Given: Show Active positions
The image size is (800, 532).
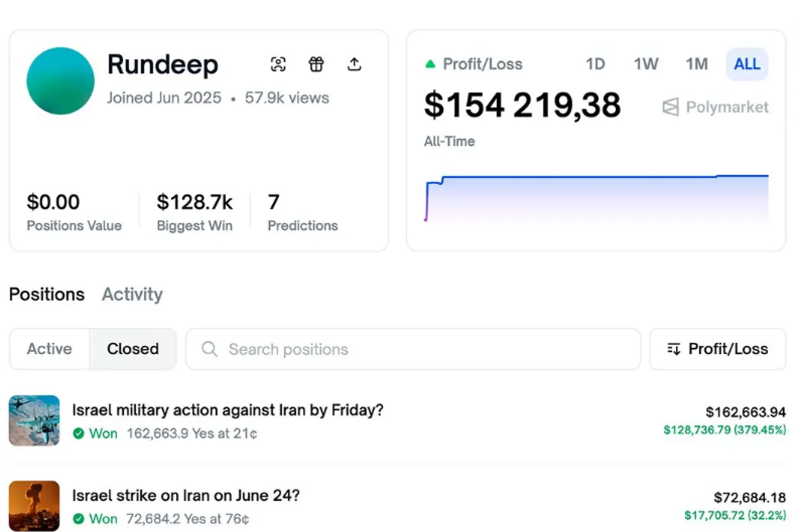Looking at the screenshot, I should click(x=49, y=349).
